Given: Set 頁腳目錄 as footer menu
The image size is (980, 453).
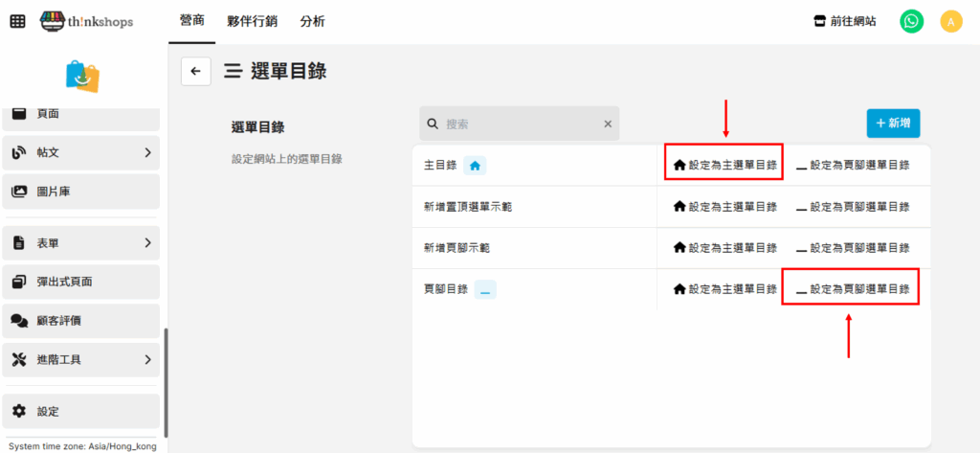Looking at the screenshot, I should tap(851, 288).
